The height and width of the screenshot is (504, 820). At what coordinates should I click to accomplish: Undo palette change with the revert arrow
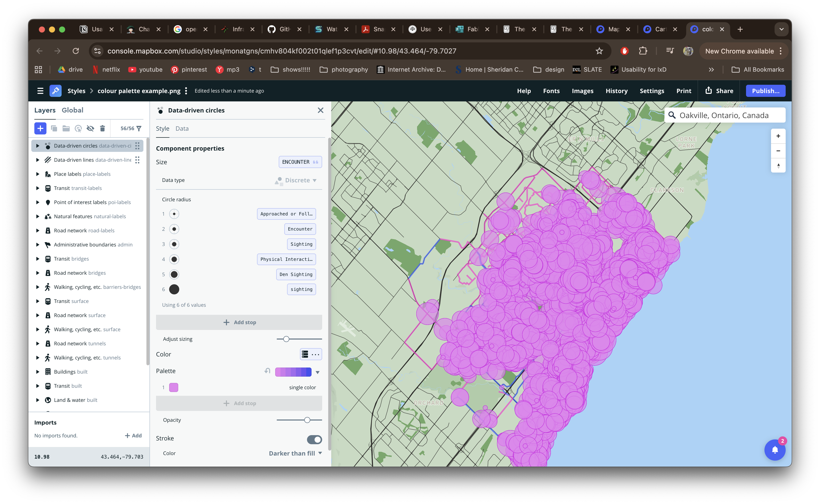tap(267, 371)
